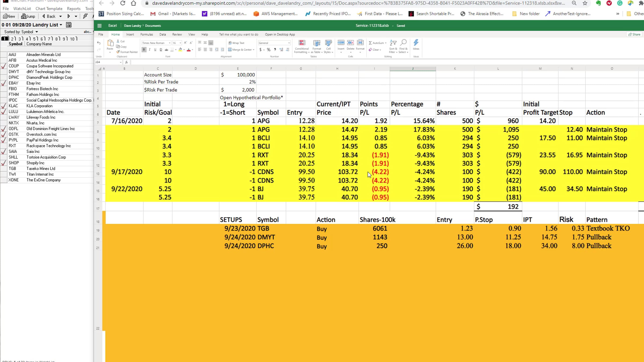
Task: Toggle bold formatting button
Action: click(144, 50)
